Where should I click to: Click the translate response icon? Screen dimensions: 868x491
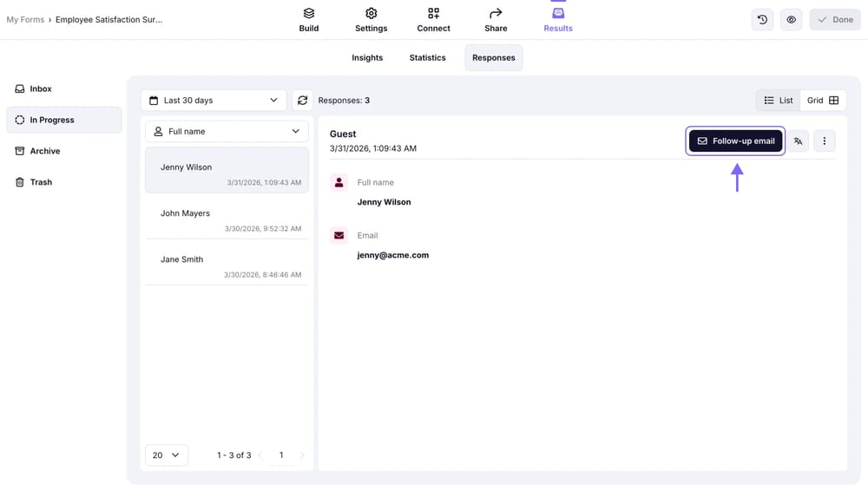(x=798, y=141)
